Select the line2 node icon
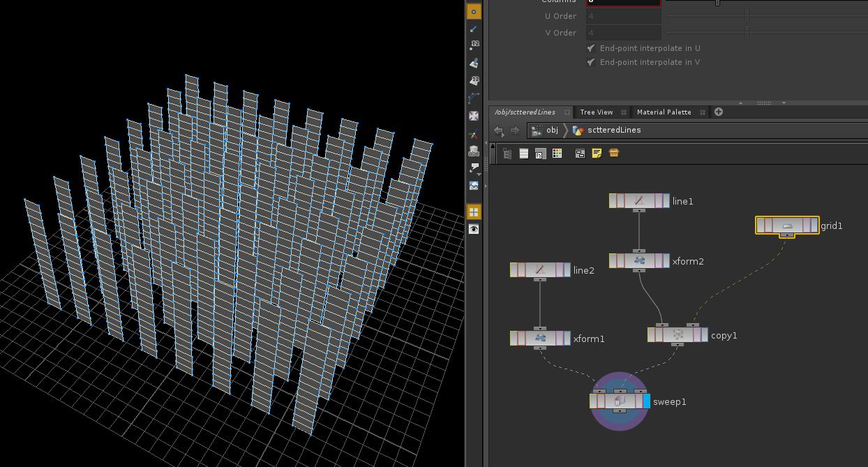Screen dimensions: 868x467 pyautogui.click(x=540, y=270)
